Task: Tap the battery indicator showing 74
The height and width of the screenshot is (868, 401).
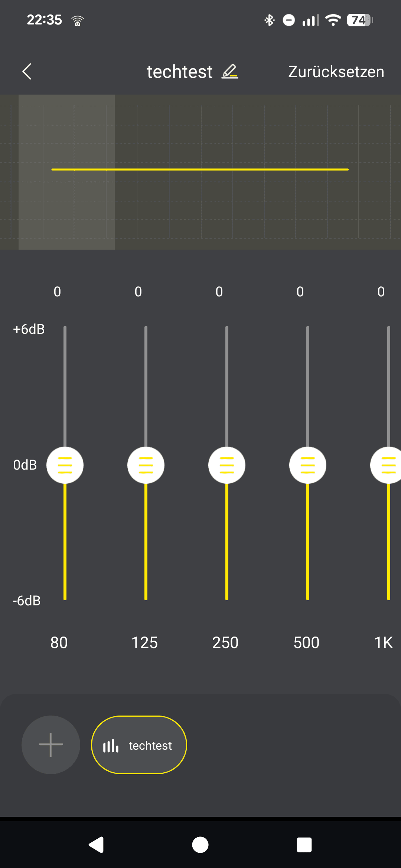Action: [x=359, y=20]
